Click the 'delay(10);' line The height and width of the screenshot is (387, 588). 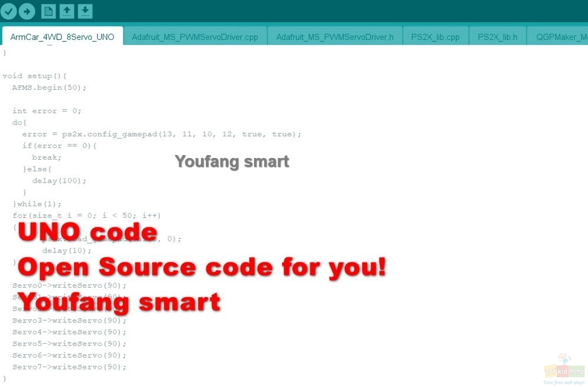click(x=67, y=251)
